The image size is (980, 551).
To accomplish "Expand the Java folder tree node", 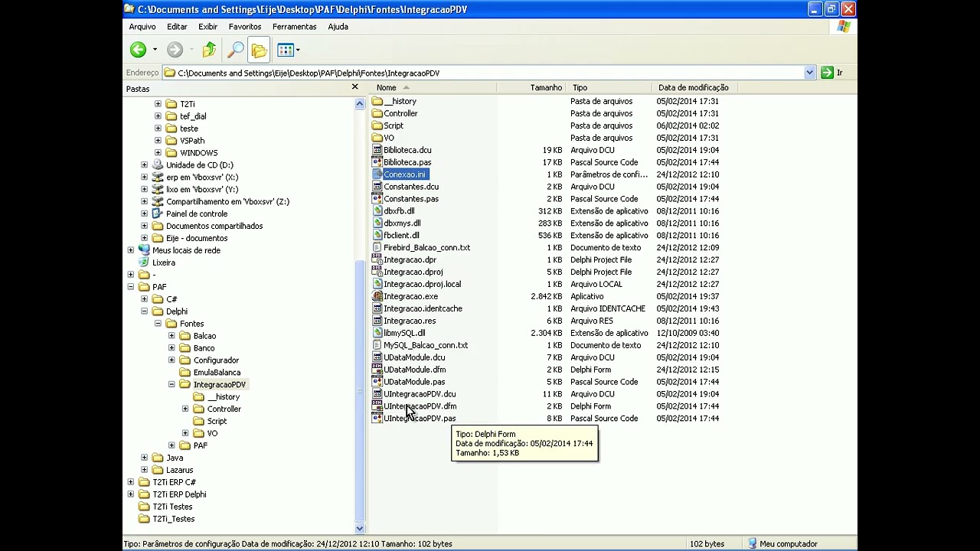I will [x=144, y=458].
